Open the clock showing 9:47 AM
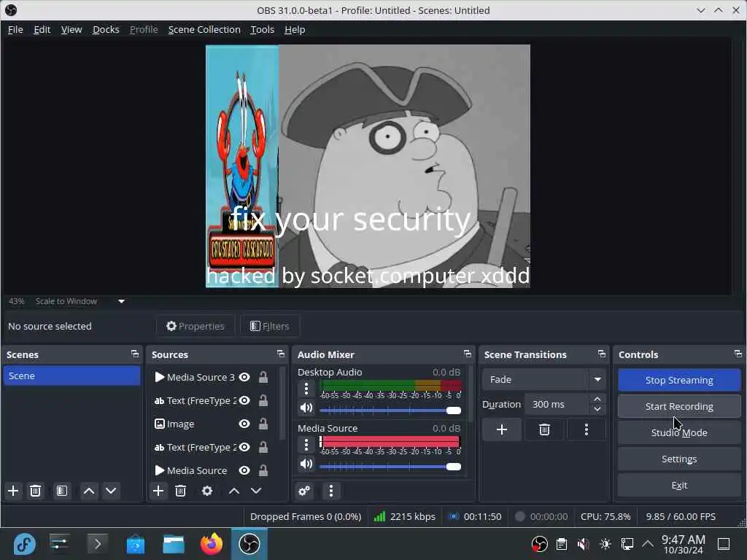This screenshot has height=560, width=747. tap(683, 544)
